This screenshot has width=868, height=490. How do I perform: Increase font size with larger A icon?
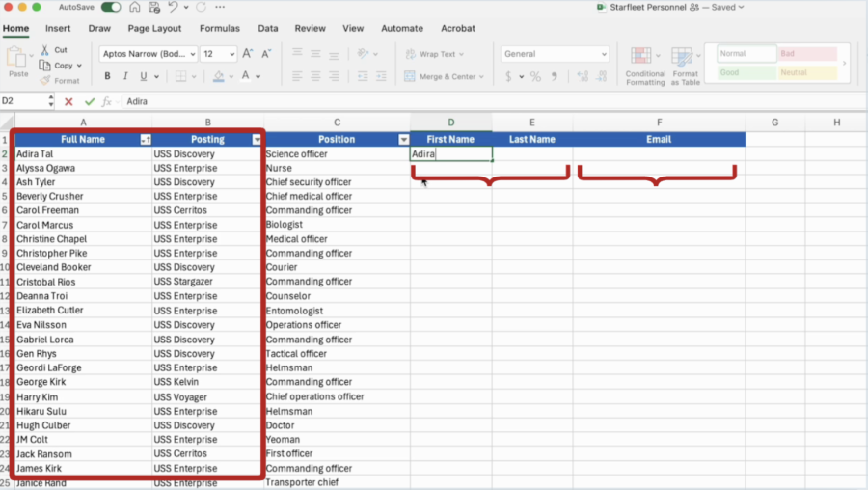(248, 54)
